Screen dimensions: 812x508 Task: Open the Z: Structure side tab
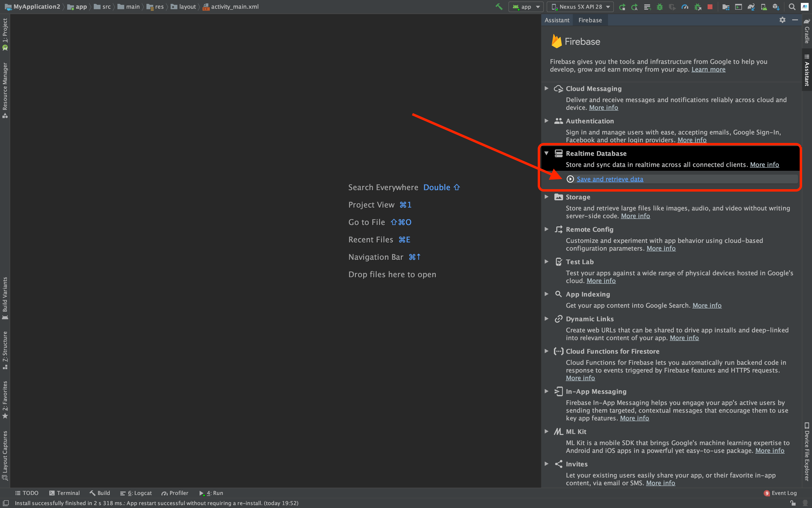(5, 350)
